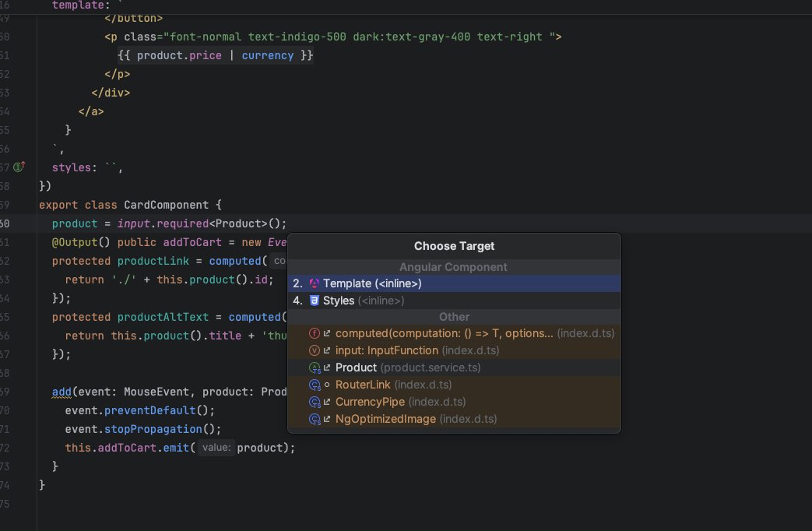The image size is (812, 531).
Task: Click 'stopPropagation' method call
Action: [x=153, y=429]
